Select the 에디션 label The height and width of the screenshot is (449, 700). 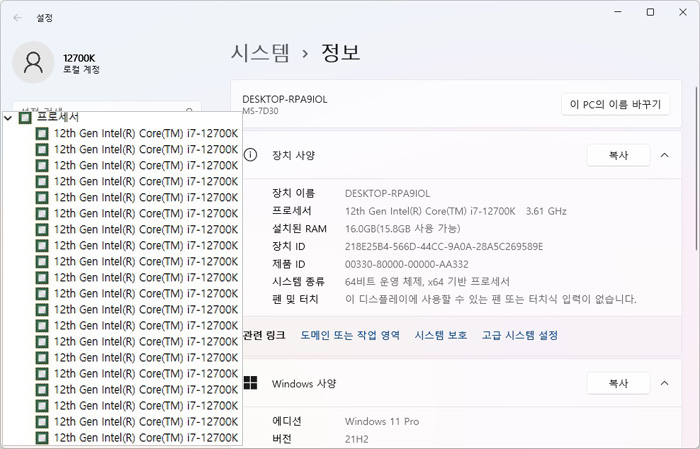tap(287, 421)
